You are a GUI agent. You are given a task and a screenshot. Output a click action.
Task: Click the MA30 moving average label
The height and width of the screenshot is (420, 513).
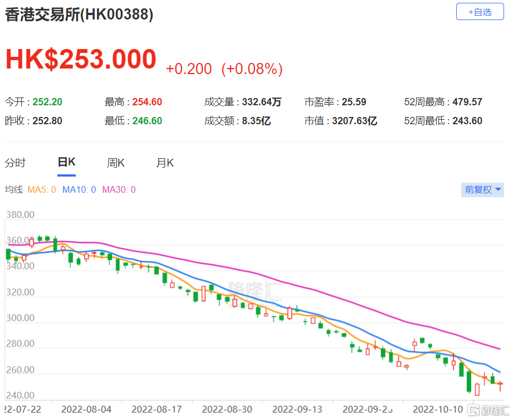[119, 190]
